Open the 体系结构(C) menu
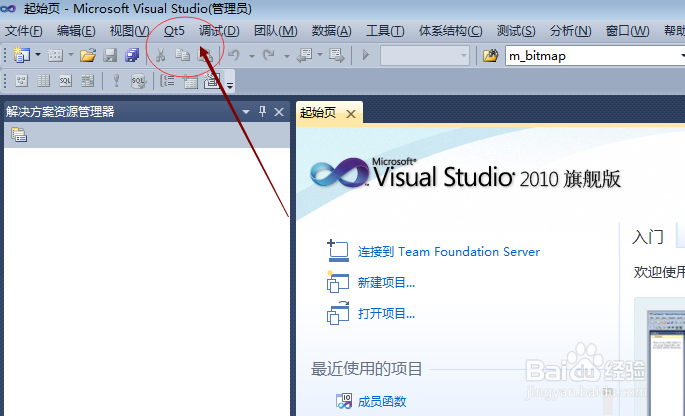The image size is (685, 416). pyautogui.click(x=450, y=31)
